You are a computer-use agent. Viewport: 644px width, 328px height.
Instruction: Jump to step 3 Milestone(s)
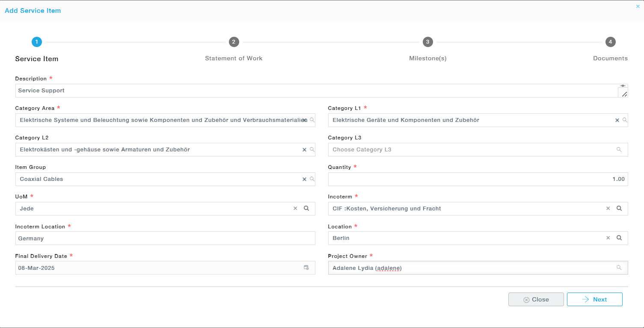(x=427, y=42)
